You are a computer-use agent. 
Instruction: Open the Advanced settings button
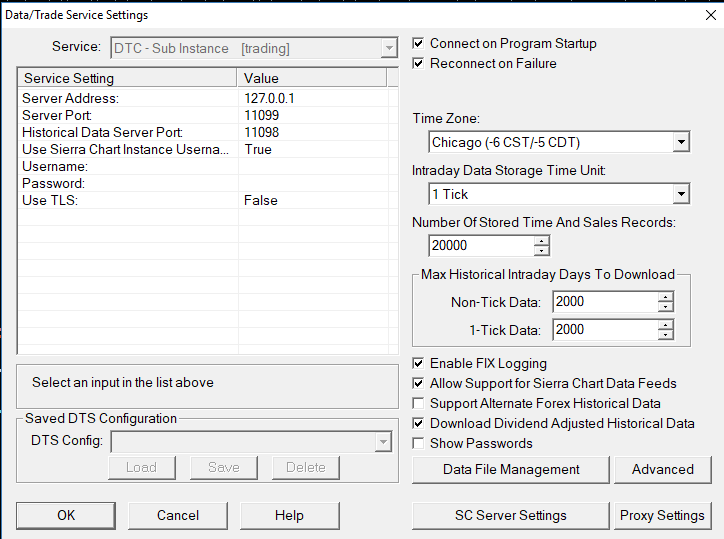(x=662, y=469)
